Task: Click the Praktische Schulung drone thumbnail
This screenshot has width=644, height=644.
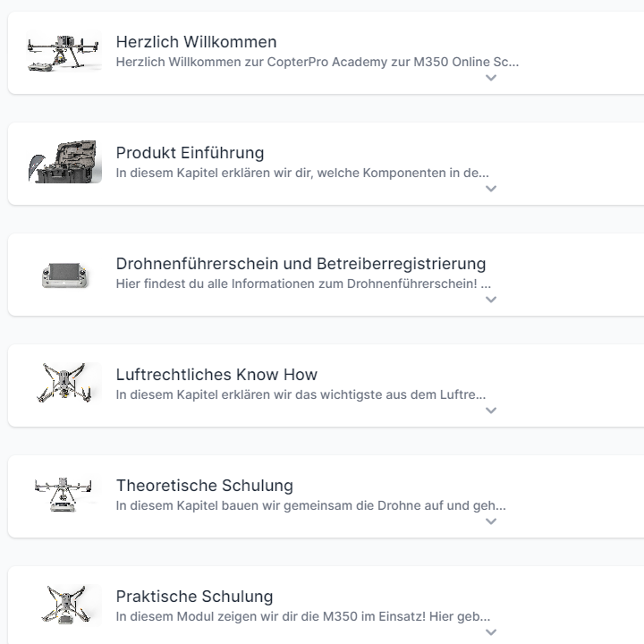Action: (x=64, y=606)
